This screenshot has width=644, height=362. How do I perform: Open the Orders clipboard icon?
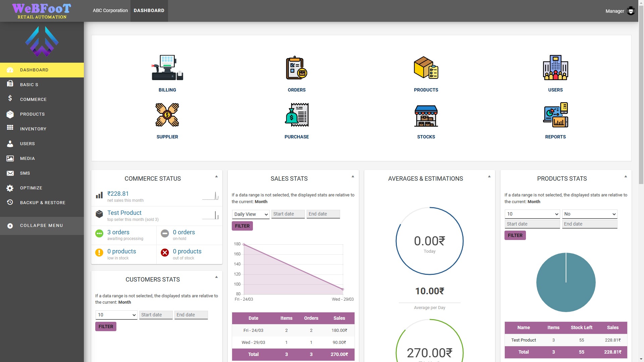(x=297, y=68)
